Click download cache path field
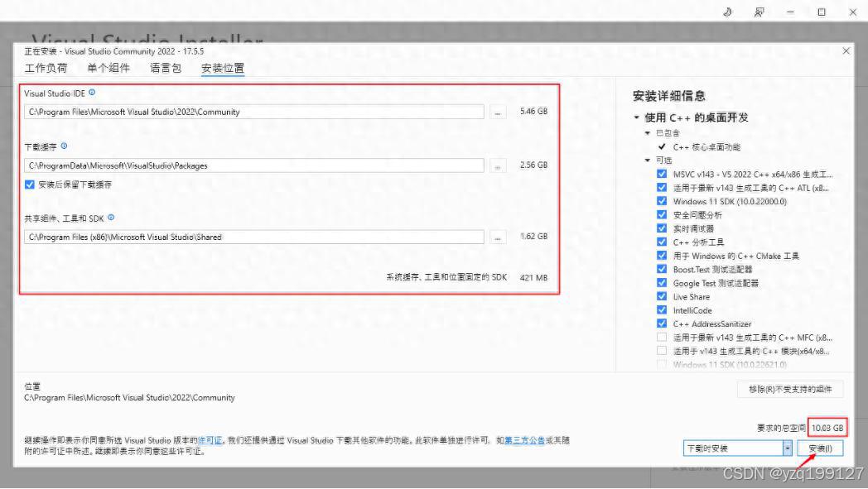The image size is (868, 489). [x=254, y=165]
